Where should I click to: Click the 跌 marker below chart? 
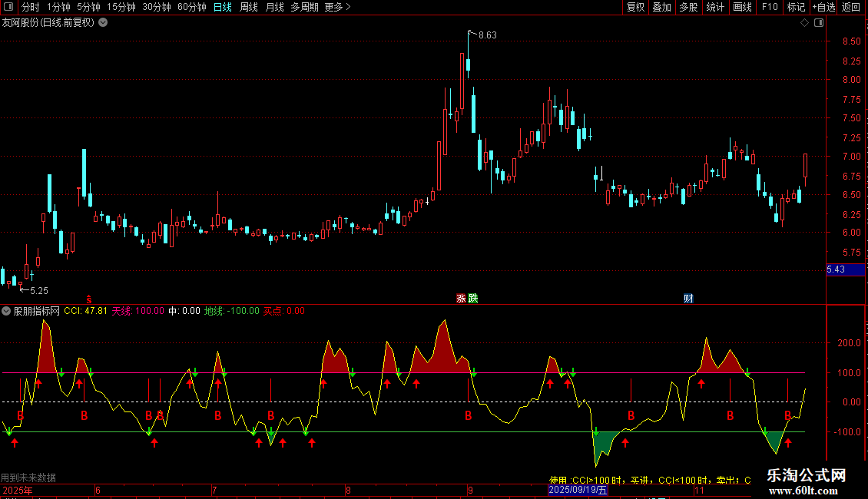[x=472, y=298]
